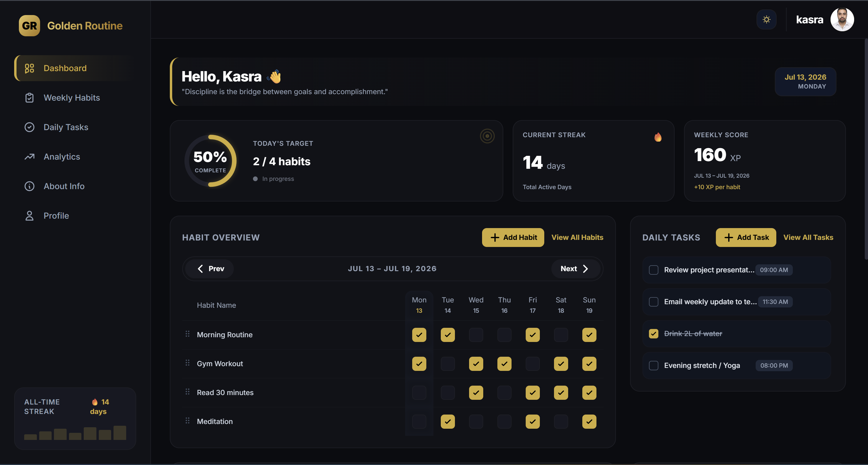This screenshot has height=465, width=868.
Task: Click the Morning Routine habit name
Action: point(225,335)
